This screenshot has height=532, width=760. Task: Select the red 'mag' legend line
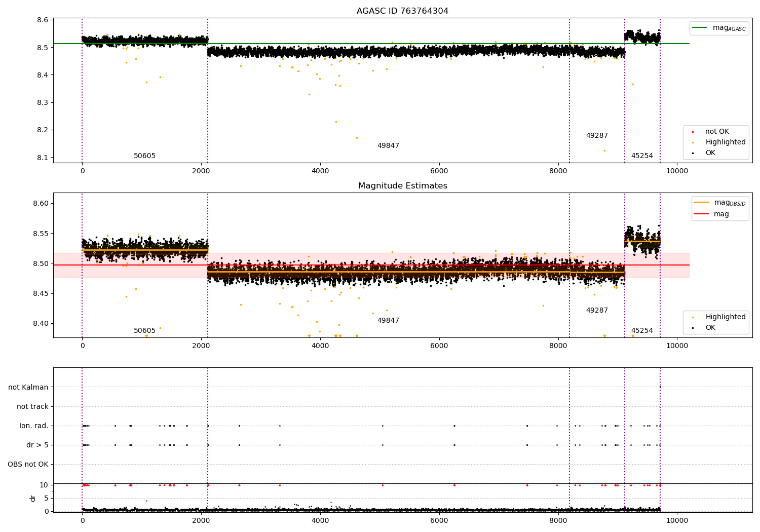click(x=702, y=214)
